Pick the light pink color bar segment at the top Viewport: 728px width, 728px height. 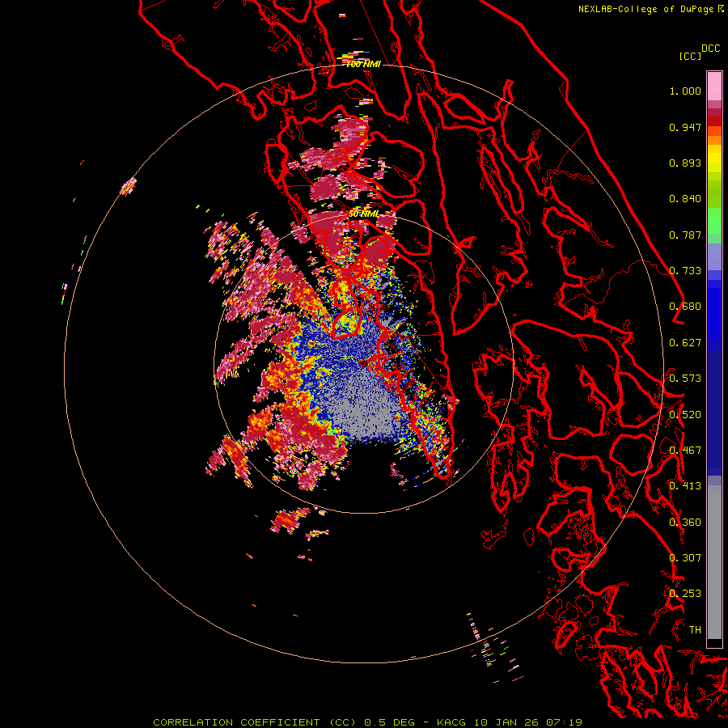pyautogui.click(x=714, y=87)
